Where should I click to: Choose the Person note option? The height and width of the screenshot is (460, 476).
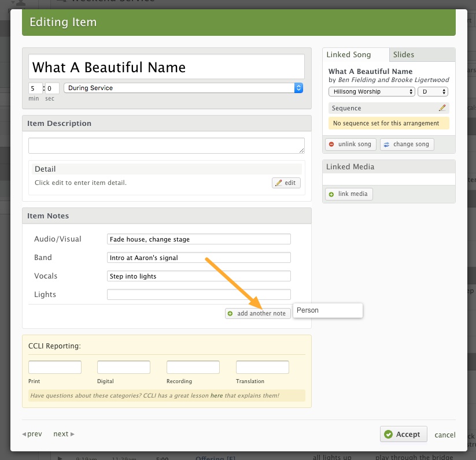coord(328,310)
